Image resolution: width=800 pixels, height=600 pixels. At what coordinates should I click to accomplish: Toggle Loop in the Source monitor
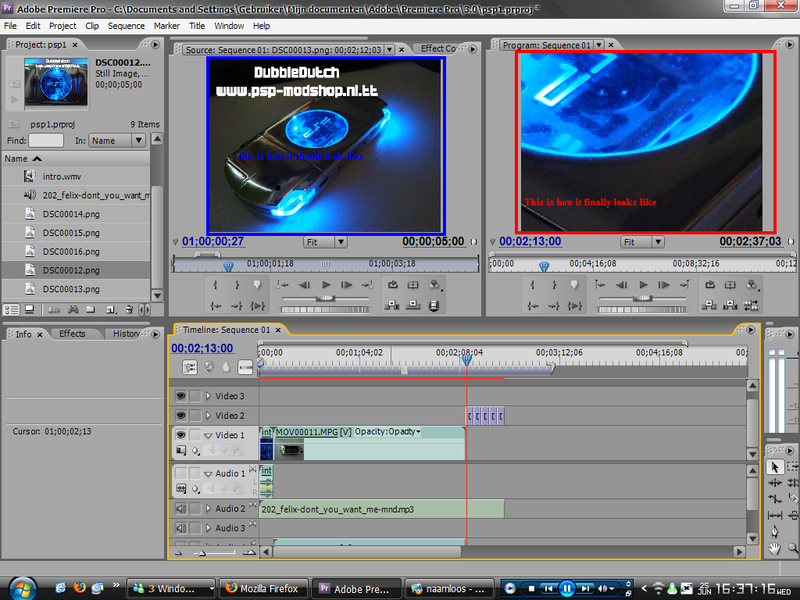pos(392,285)
